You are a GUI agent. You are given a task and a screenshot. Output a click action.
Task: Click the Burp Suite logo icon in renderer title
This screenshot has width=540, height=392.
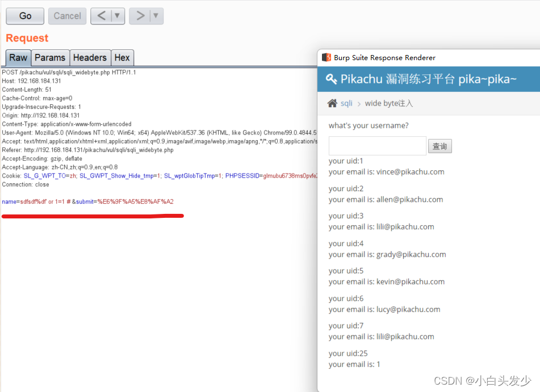click(x=326, y=57)
